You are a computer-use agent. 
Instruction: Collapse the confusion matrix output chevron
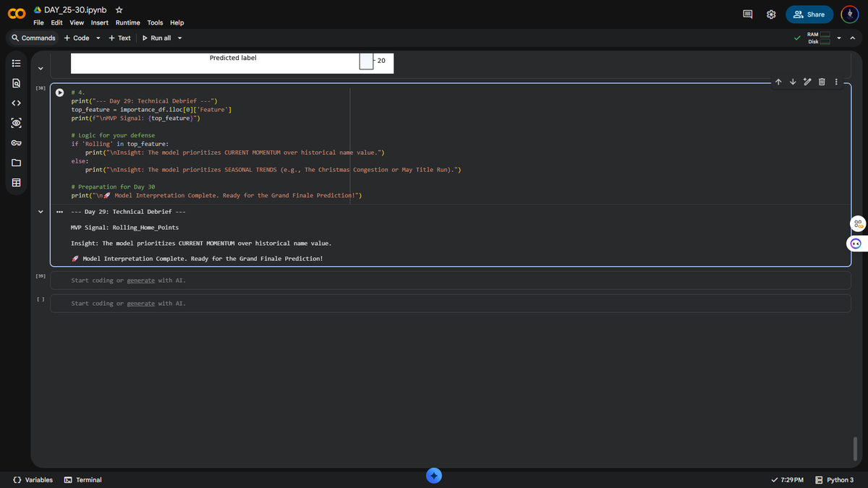click(x=41, y=69)
